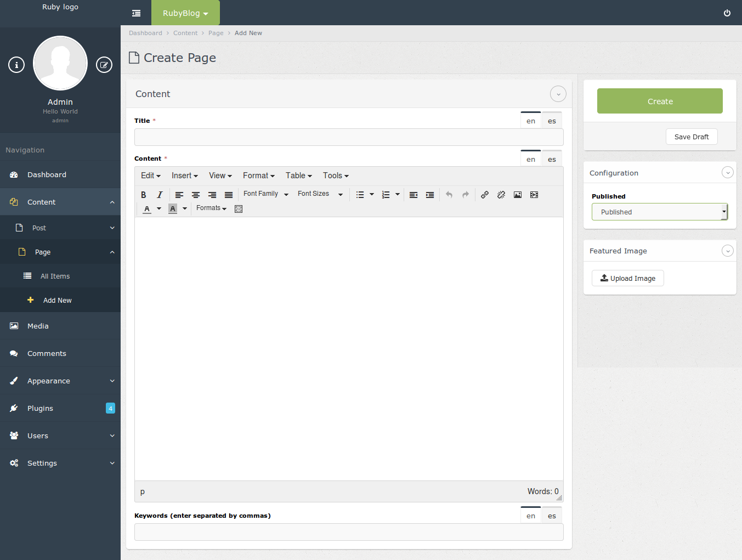Click the insert image icon in toolbar
This screenshot has height=560, width=742.
518,195
